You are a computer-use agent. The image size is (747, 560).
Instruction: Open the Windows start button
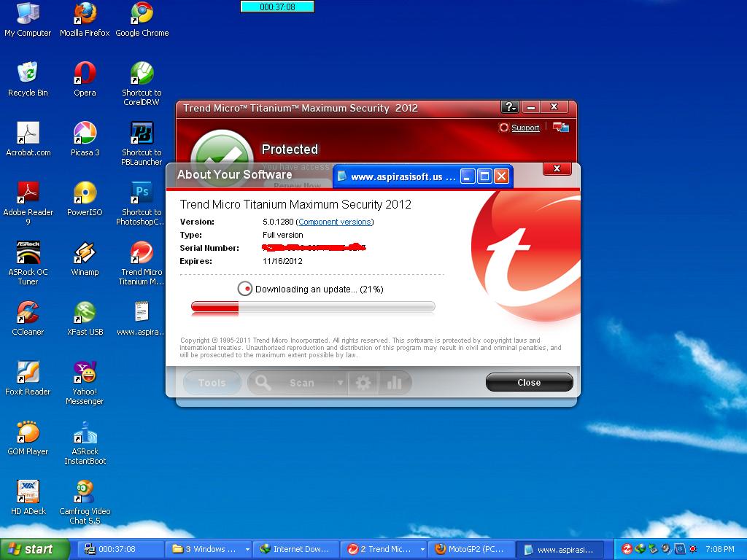[x=34, y=549]
